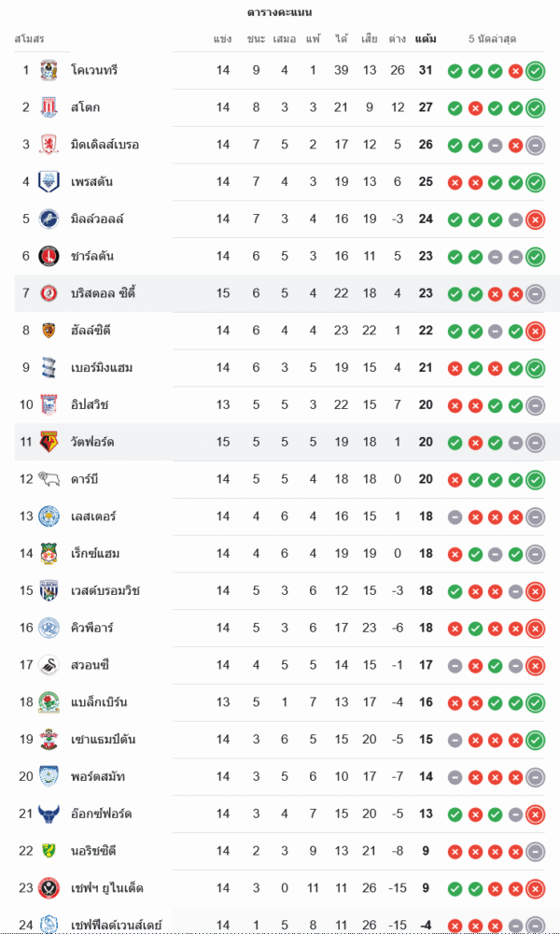Open team page for มิดเดิลส์เบรอ
The image size is (560, 934).
click(105, 145)
